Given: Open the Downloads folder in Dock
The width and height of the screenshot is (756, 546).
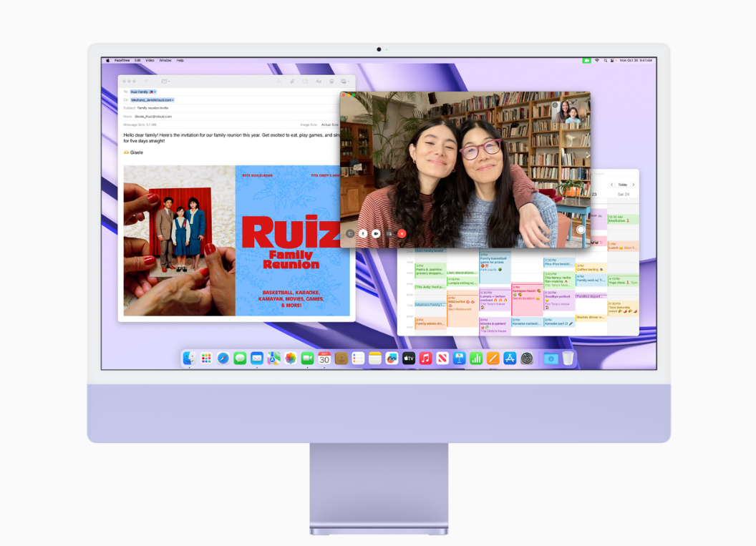Looking at the screenshot, I should point(551,358).
